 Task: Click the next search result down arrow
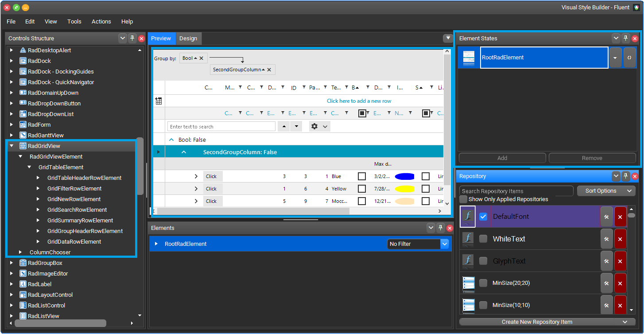coord(296,126)
